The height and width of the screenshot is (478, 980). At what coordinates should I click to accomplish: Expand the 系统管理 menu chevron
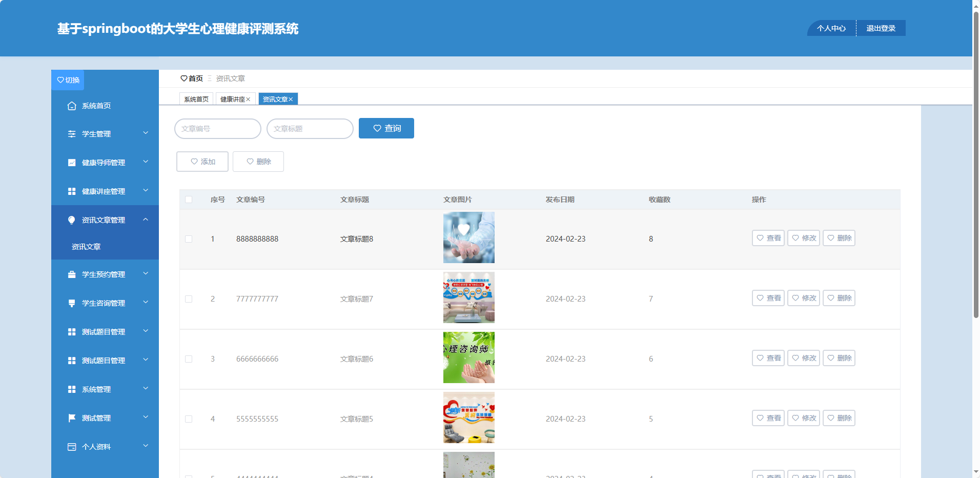tap(146, 389)
